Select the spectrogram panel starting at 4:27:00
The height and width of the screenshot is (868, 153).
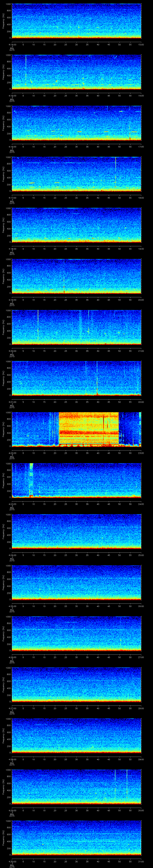[x=76, y=685]
